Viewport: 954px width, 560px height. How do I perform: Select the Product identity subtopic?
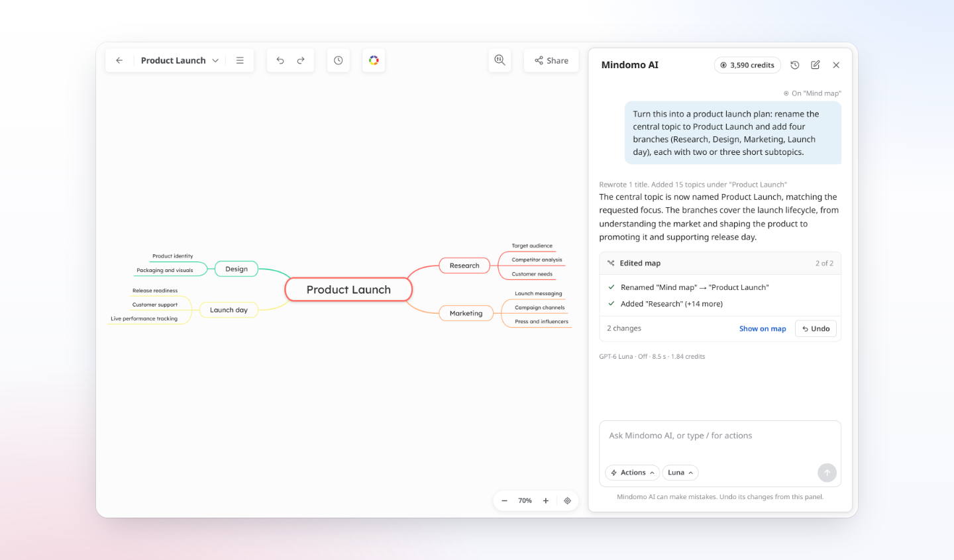(x=173, y=256)
